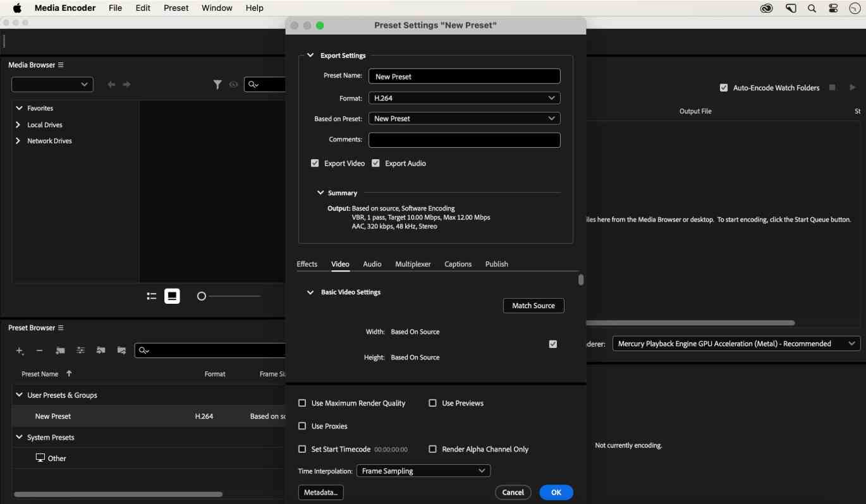Open macOS Control Center icon
The width and height of the screenshot is (866, 504).
833,8
